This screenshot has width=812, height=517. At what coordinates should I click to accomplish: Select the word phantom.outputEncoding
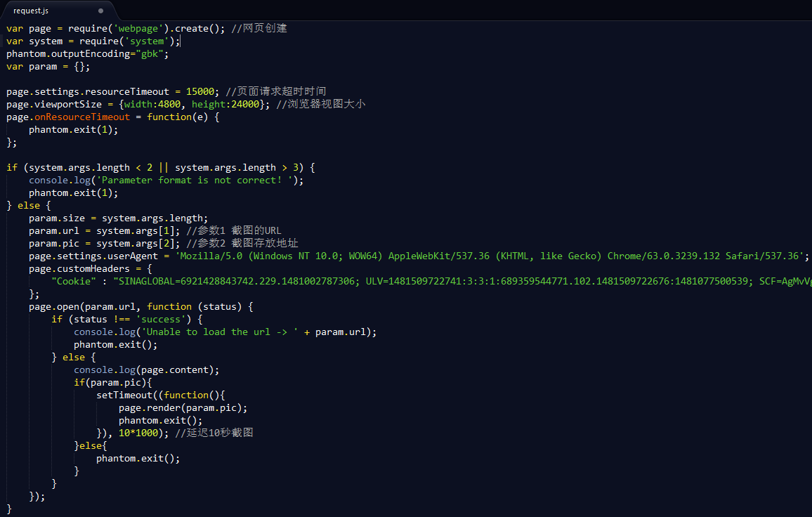click(70, 53)
